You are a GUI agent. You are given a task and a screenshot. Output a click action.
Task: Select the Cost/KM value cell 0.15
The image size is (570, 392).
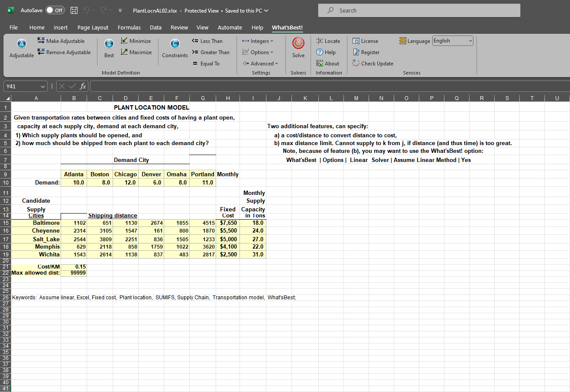[x=74, y=266]
